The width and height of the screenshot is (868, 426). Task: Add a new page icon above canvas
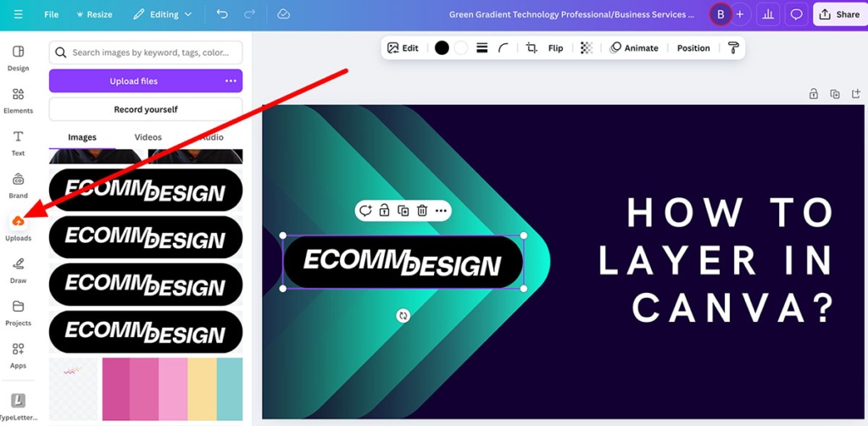point(856,94)
